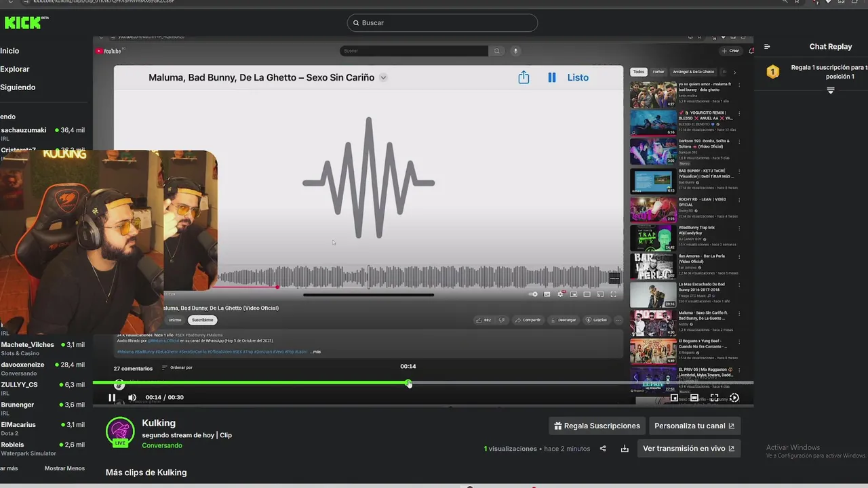Click the Buscar search field in Kick

(x=442, y=23)
